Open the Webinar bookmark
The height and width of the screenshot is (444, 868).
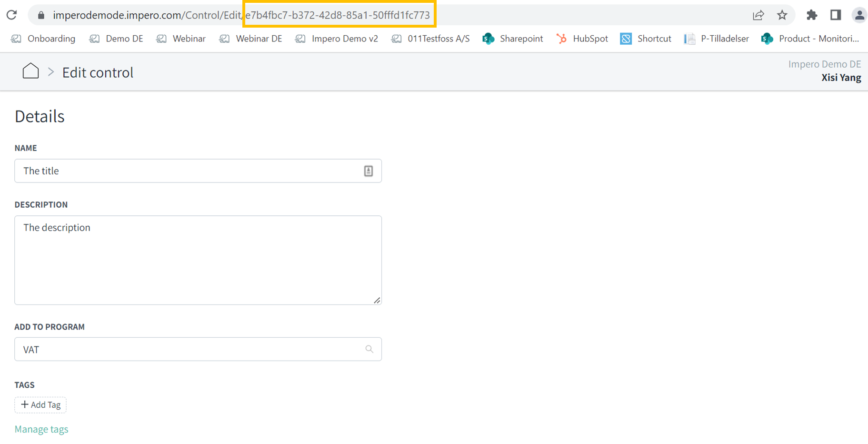[181, 39]
